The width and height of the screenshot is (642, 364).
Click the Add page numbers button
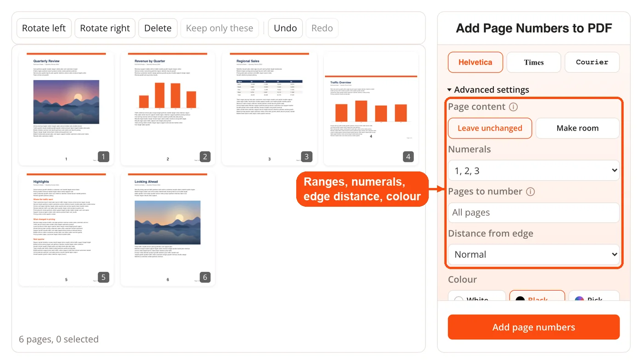click(x=534, y=327)
